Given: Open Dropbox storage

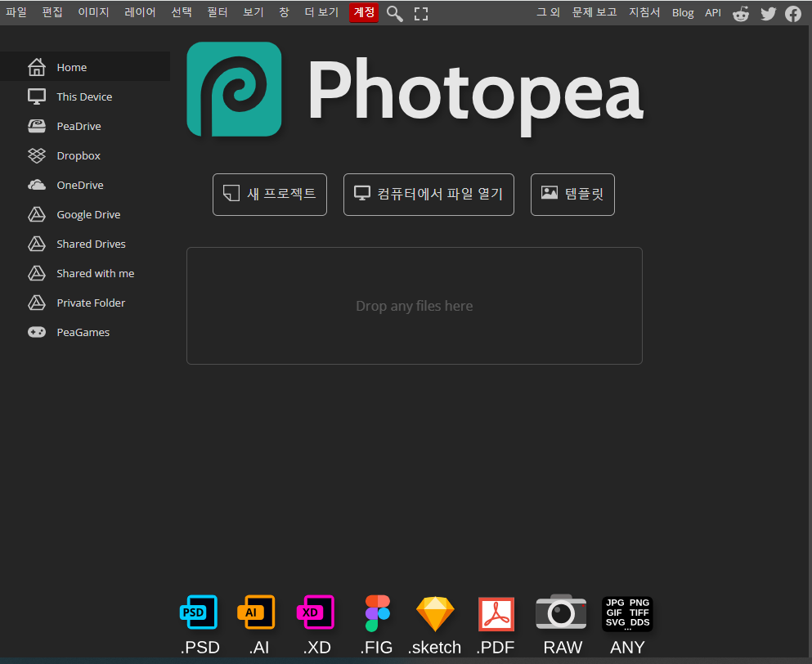Looking at the screenshot, I should [x=85, y=156].
